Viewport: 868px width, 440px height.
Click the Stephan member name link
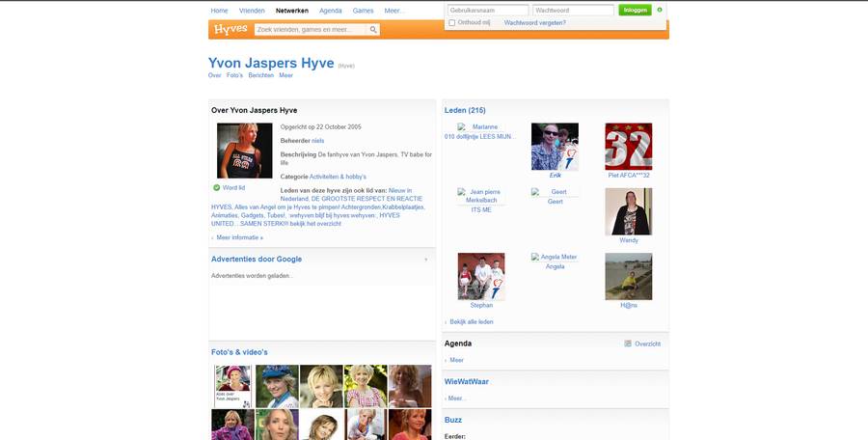coord(481,305)
